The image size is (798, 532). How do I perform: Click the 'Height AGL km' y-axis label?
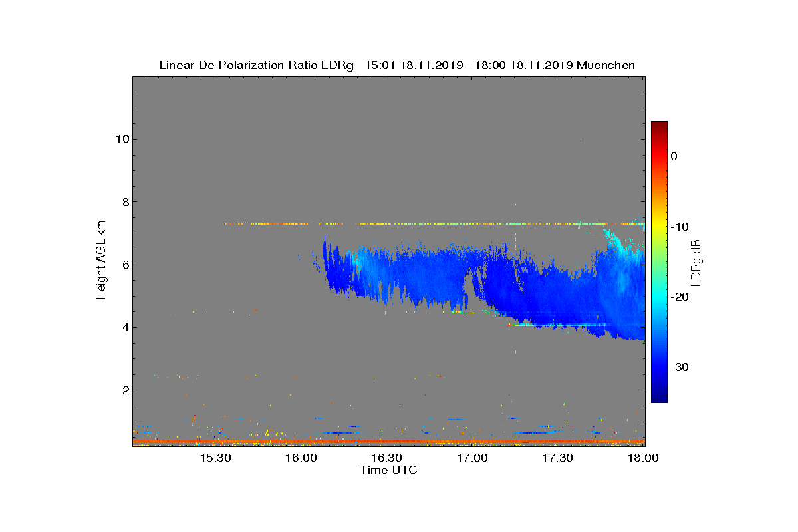(x=101, y=260)
